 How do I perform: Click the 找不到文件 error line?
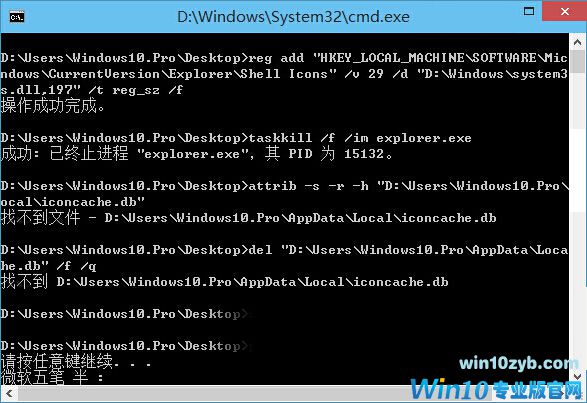tap(249, 218)
